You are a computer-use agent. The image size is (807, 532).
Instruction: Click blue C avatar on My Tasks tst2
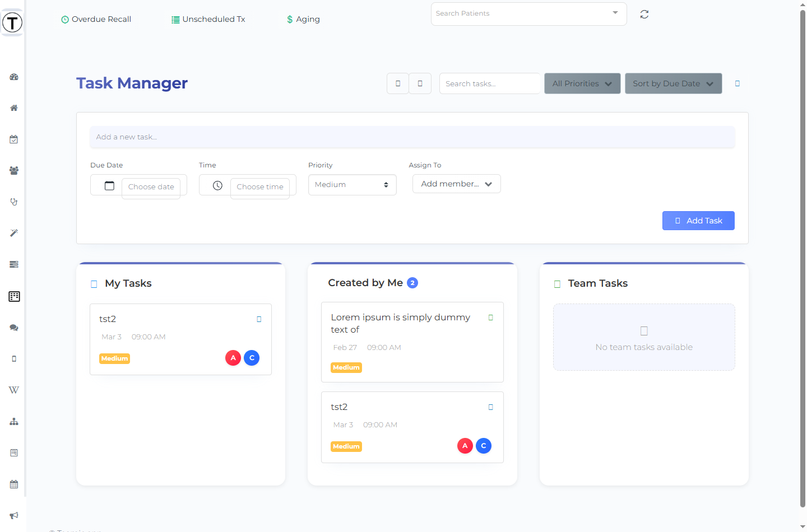252,358
